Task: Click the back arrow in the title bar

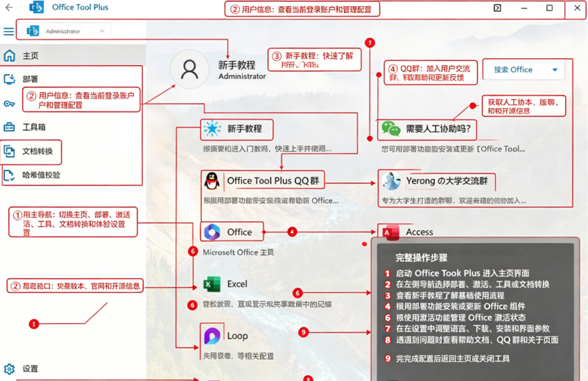Action: [9, 7]
